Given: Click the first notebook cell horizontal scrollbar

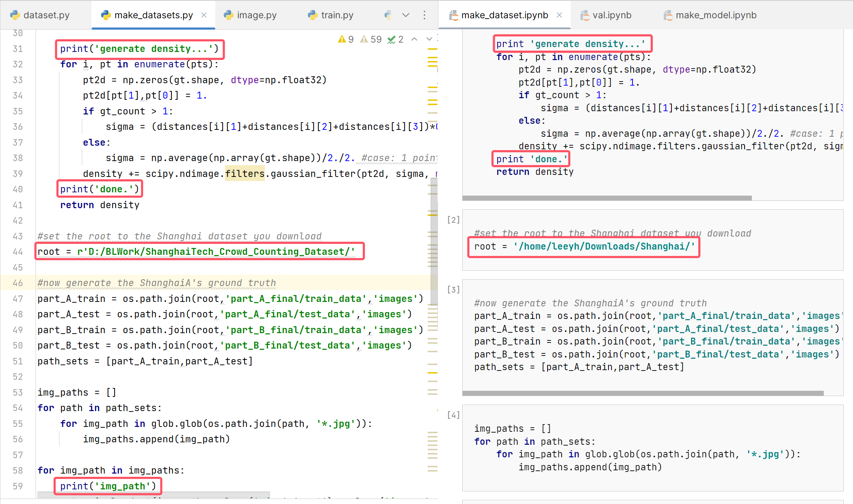Looking at the screenshot, I should [x=607, y=198].
